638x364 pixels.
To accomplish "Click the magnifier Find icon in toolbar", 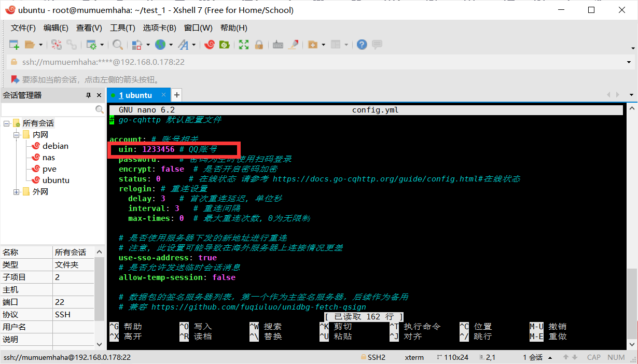I will click(118, 45).
